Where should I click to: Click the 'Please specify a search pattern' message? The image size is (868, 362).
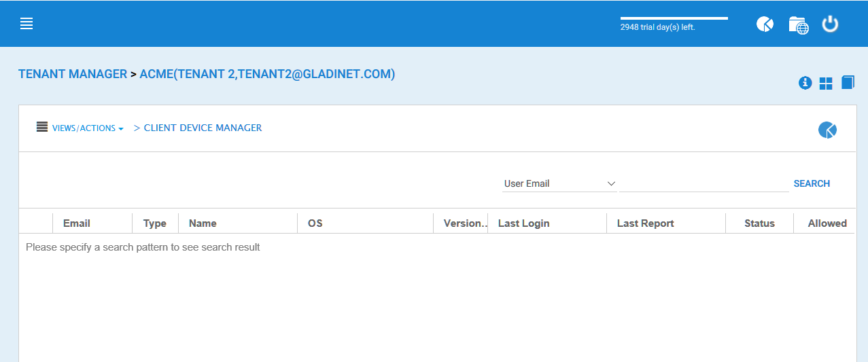point(143,247)
